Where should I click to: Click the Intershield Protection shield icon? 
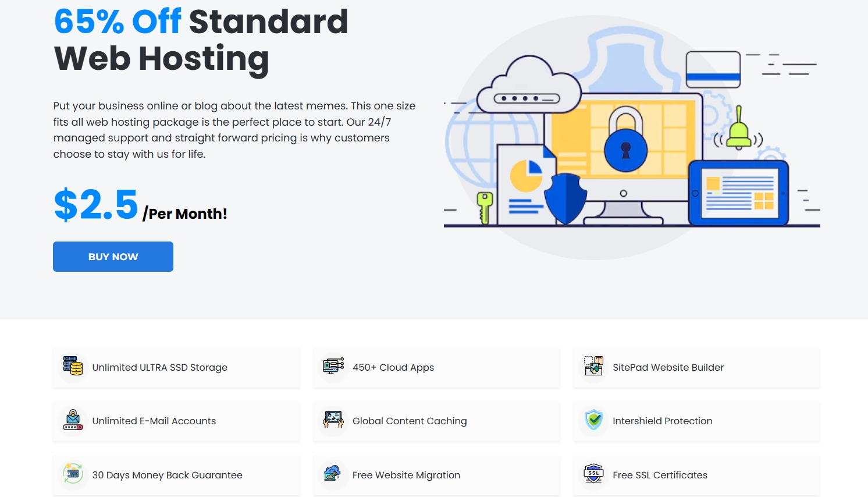[593, 420]
